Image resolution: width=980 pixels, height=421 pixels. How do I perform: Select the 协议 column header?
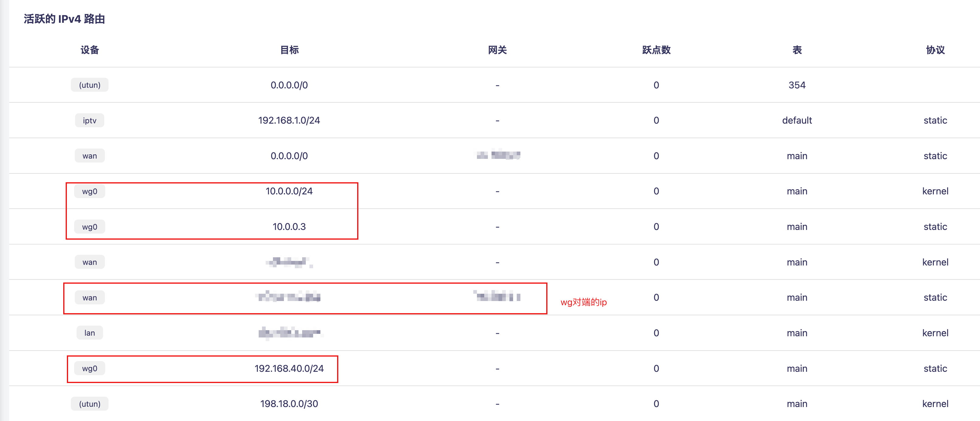tap(935, 50)
